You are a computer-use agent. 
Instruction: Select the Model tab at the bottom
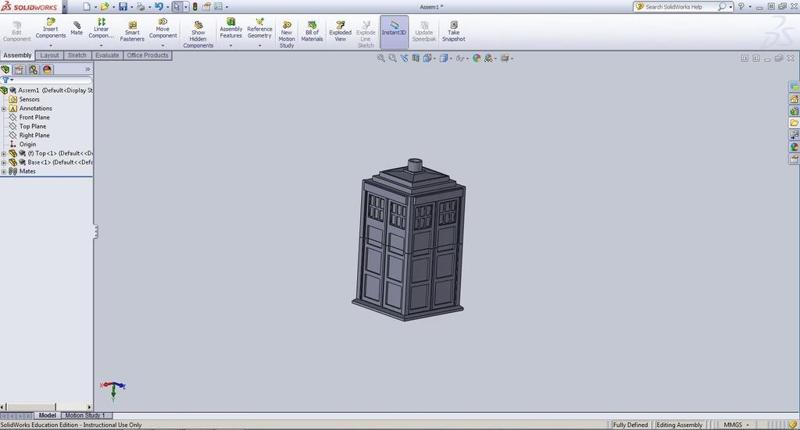point(47,415)
